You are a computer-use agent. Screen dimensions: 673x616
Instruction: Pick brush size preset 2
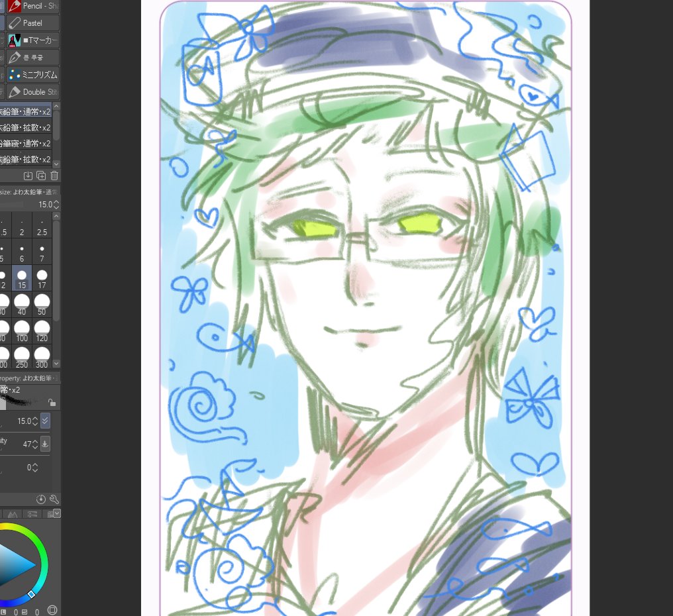coord(22,227)
